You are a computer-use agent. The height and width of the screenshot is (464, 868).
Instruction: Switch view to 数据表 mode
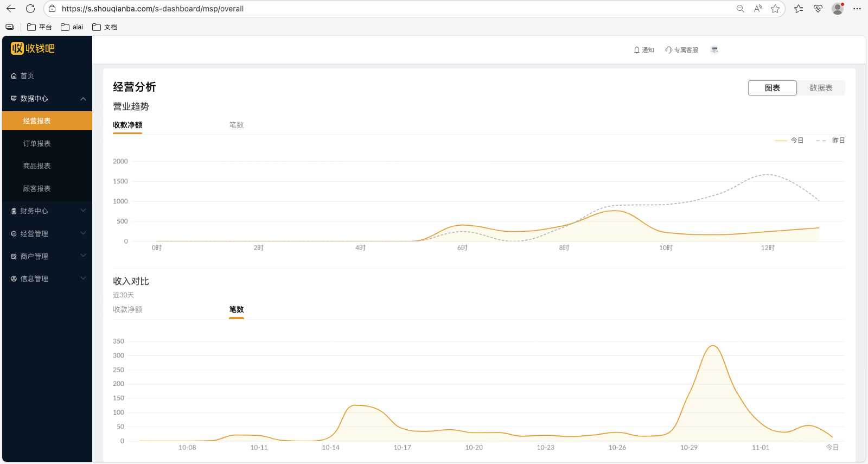pyautogui.click(x=820, y=88)
